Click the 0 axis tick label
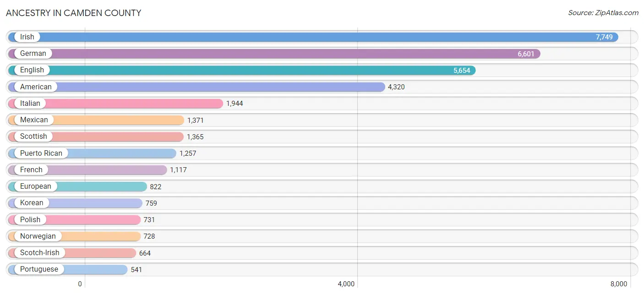This screenshot has width=644, height=295. (80, 284)
